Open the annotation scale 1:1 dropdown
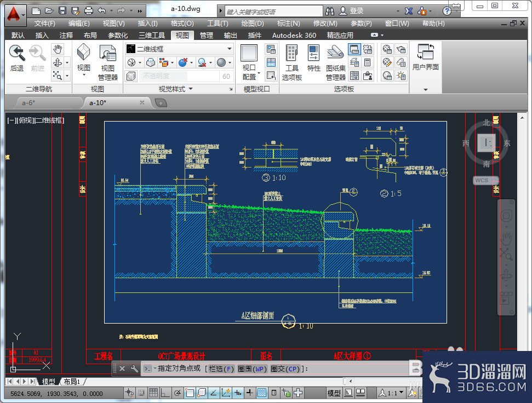Image resolution: width=532 pixels, height=403 pixels. (x=402, y=393)
